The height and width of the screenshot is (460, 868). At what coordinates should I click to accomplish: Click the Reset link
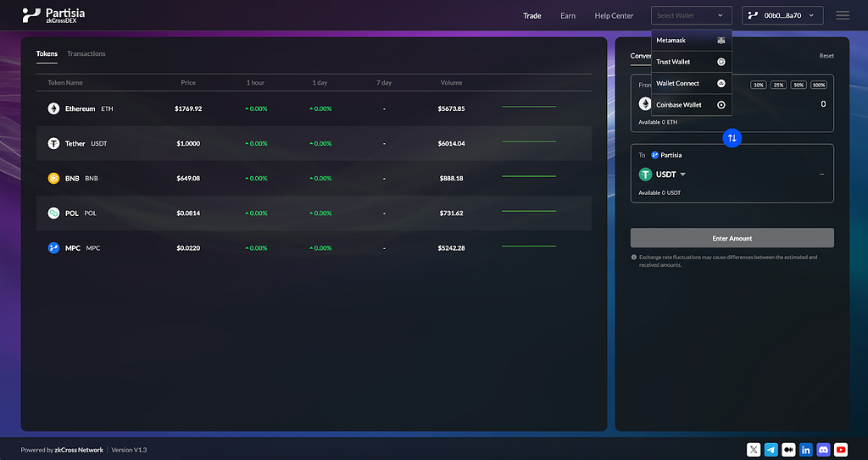click(x=826, y=56)
